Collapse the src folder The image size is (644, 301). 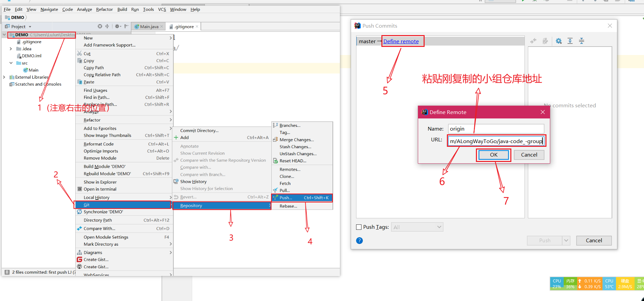pos(11,63)
